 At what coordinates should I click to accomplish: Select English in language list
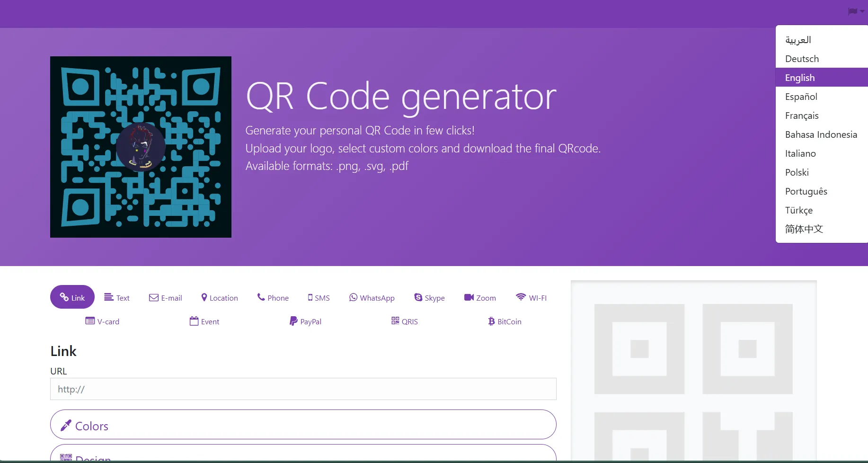pos(822,78)
